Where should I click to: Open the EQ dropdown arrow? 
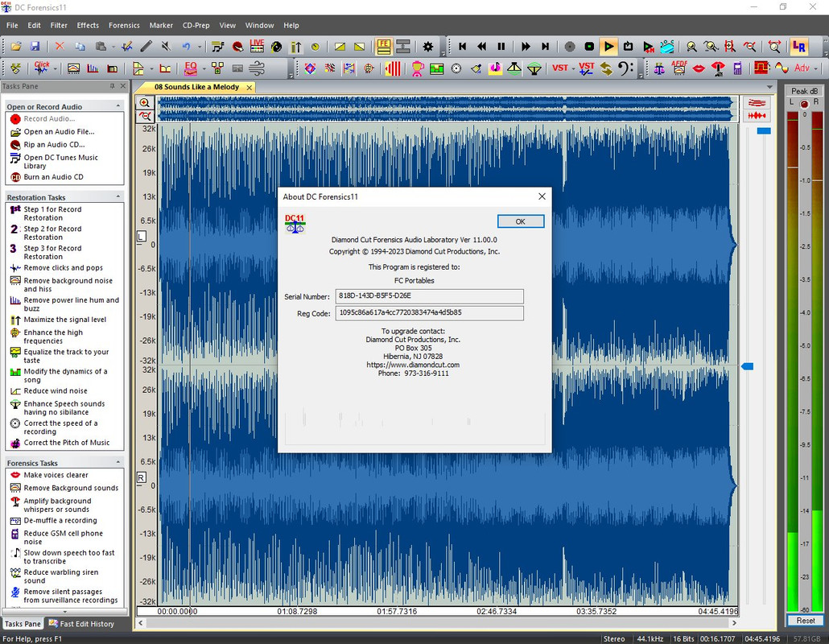click(x=204, y=68)
